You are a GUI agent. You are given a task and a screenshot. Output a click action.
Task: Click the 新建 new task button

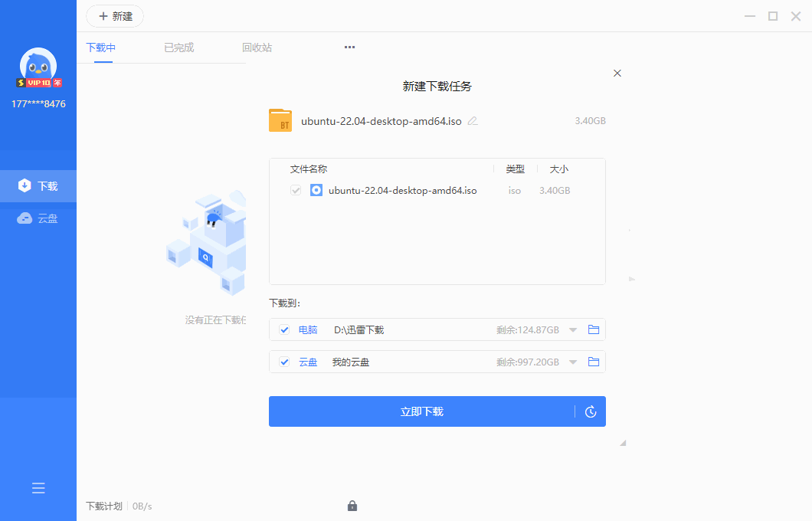(x=114, y=16)
